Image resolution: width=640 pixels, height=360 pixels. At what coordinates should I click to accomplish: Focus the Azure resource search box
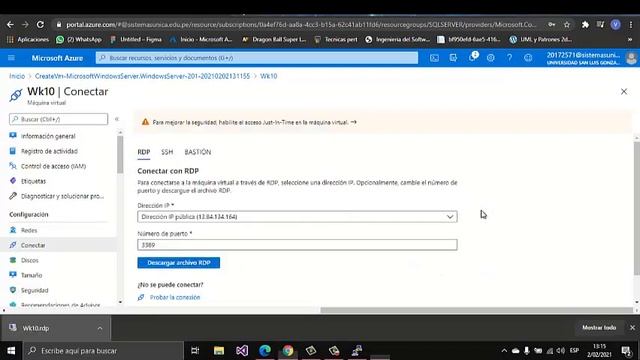tap(257, 58)
